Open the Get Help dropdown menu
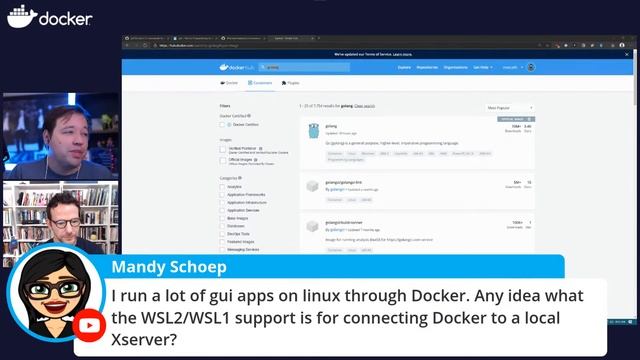Viewport: 640px width, 360px height. pyautogui.click(x=483, y=67)
